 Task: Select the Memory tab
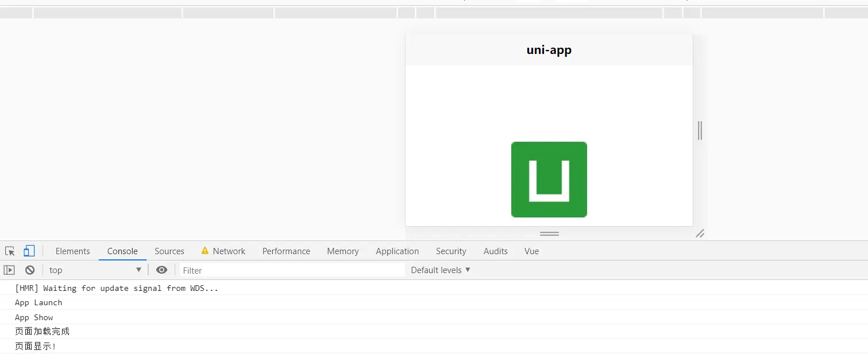[343, 251]
